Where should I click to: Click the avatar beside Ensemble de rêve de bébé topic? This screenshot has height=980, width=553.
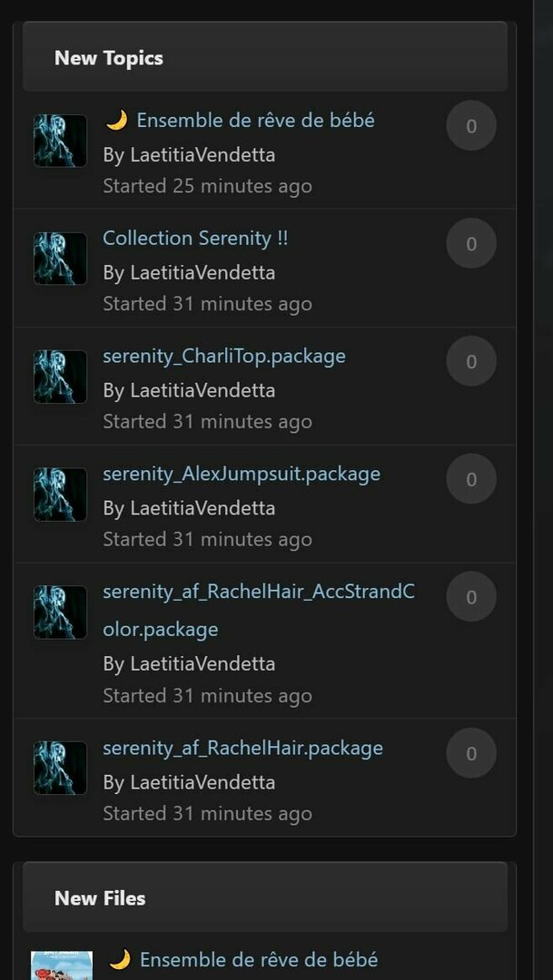coord(60,141)
